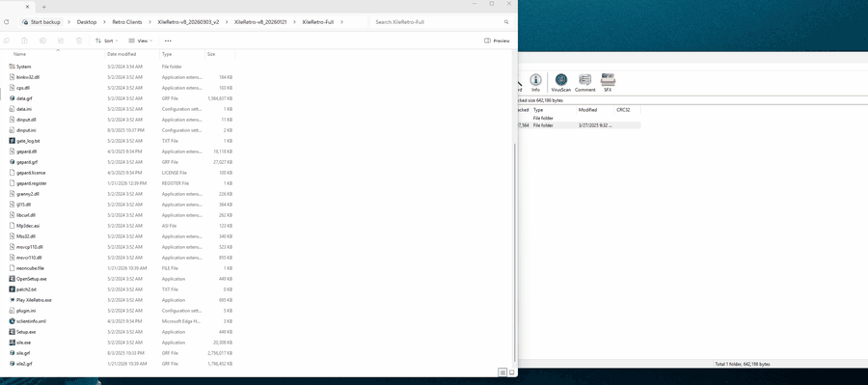Select the Mp3dec.asi file name

point(28,226)
